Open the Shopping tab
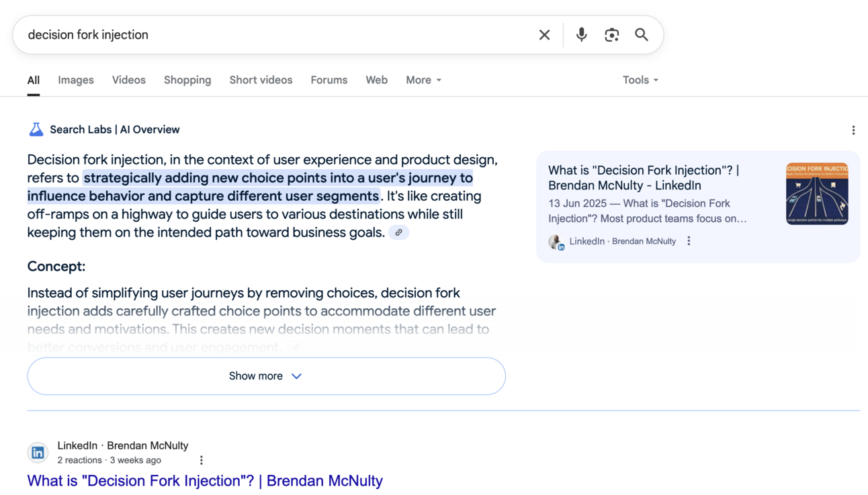This screenshot has height=495, width=868. pyautogui.click(x=187, y=80)
